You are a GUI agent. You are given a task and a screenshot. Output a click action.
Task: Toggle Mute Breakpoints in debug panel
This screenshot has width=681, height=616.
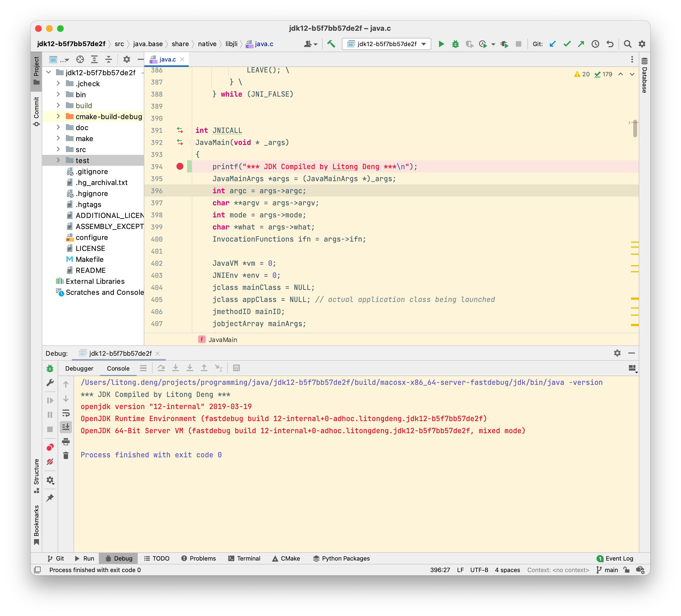(50, 462)
